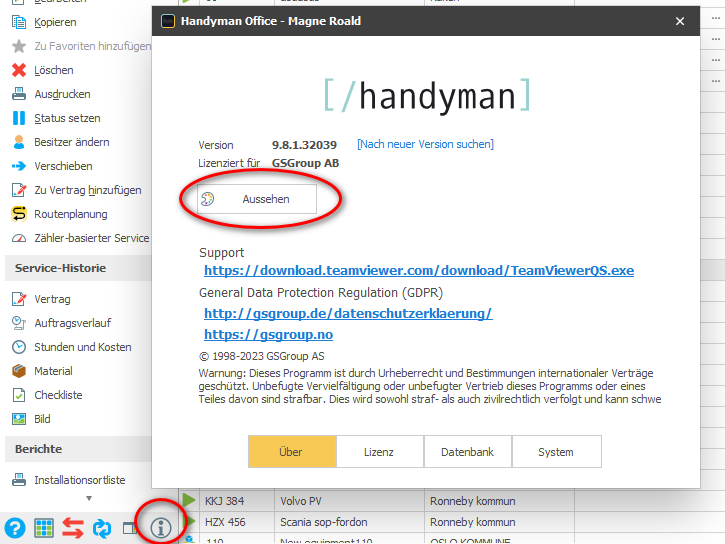The image size is (725, 544).
Task: Click the Aussehen button with palette icon
Action: click(x=257, y=199)
